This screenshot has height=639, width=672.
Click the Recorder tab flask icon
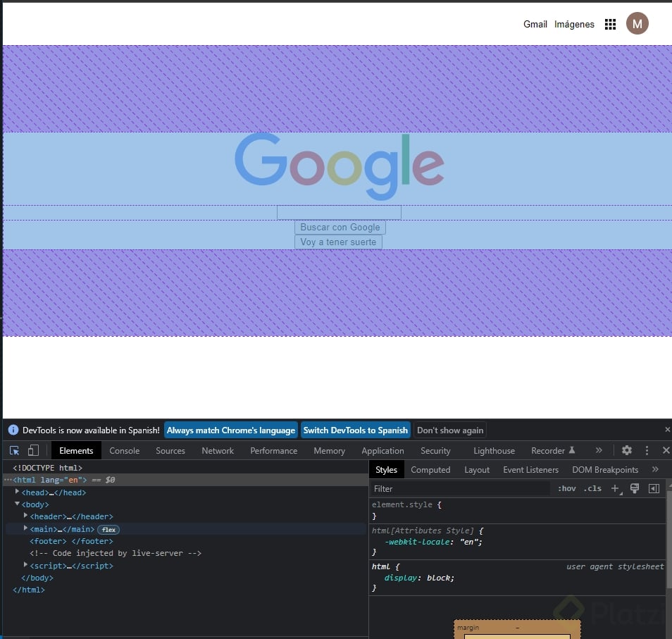click(572, 450)
